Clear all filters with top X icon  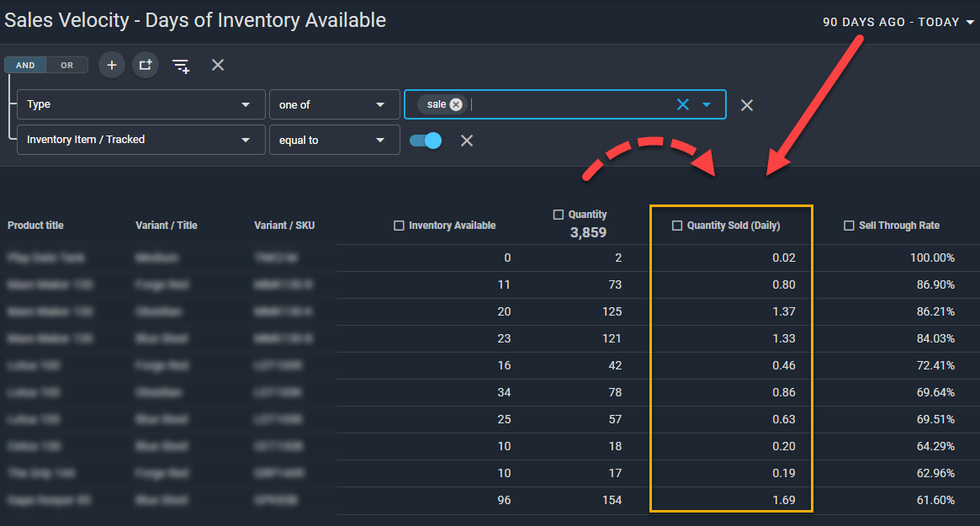click(x=218, y=65)
